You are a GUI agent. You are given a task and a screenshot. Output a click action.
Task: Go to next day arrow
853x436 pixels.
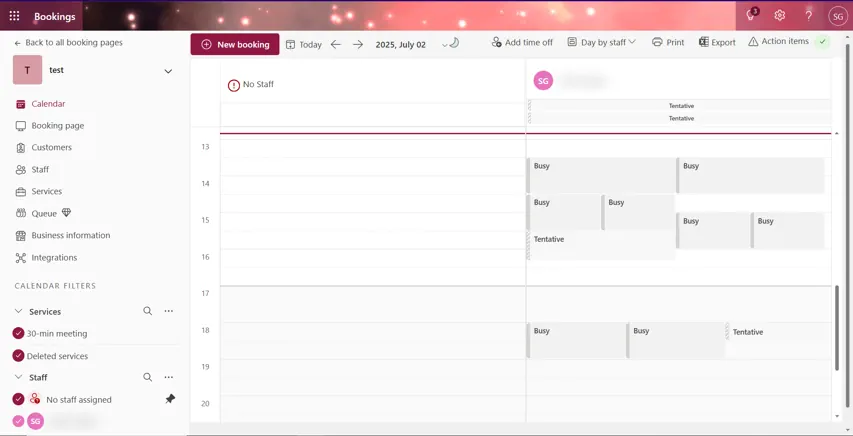click(x=357, y=45)
